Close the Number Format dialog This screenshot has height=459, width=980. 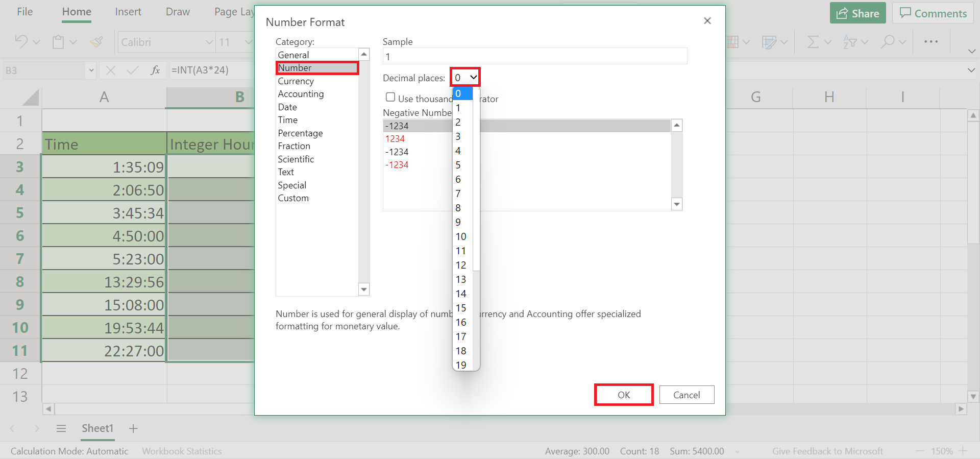(x=707, y=21)
